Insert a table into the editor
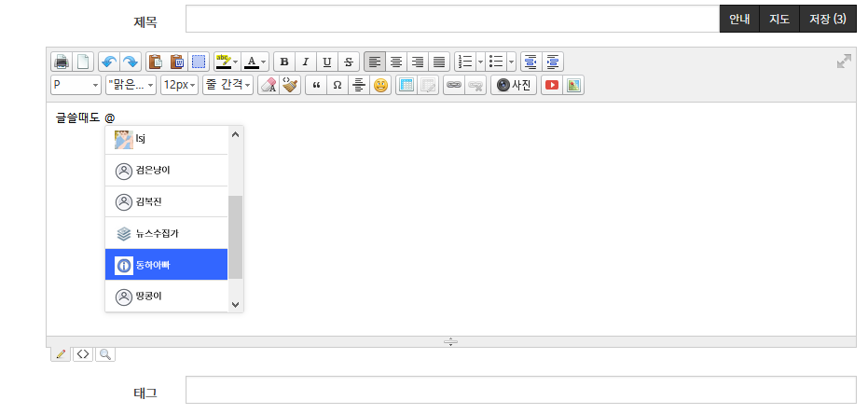Image resolution: width=868 pixels, height=414 pixels. [406, 85]
